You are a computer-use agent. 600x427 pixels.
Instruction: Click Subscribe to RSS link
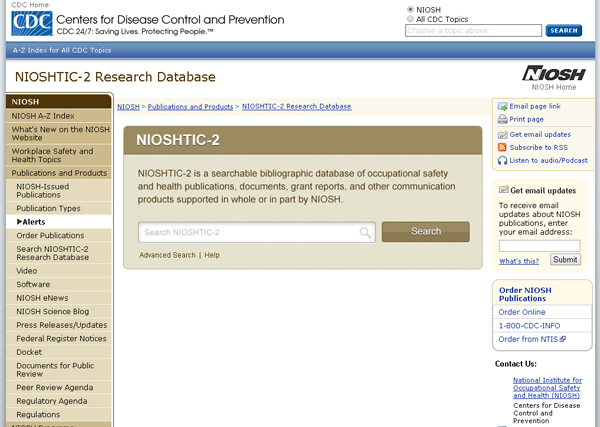(538, 147)
